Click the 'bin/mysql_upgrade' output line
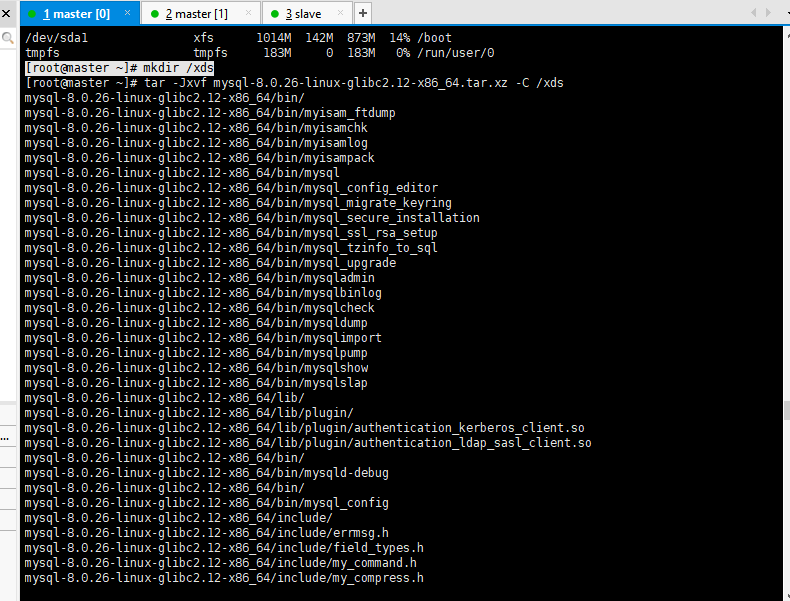This screenshot has width=790, height=601. click(x=210, y=263)
